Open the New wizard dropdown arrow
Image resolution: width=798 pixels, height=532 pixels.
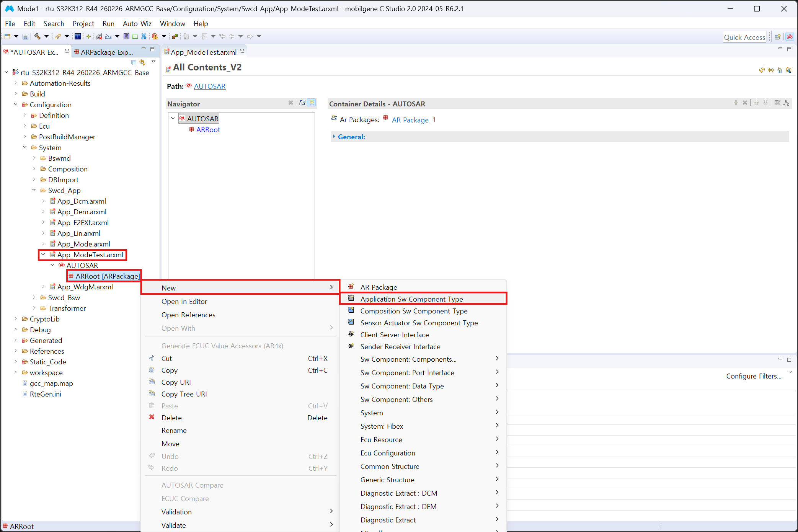[x=16, y=36]
